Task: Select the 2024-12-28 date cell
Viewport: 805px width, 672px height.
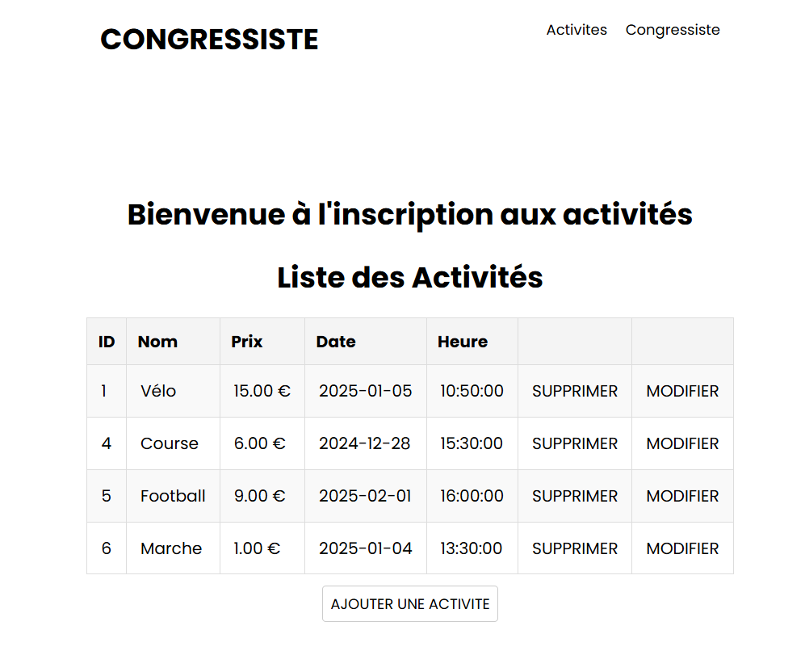Action: click(365, 443)
